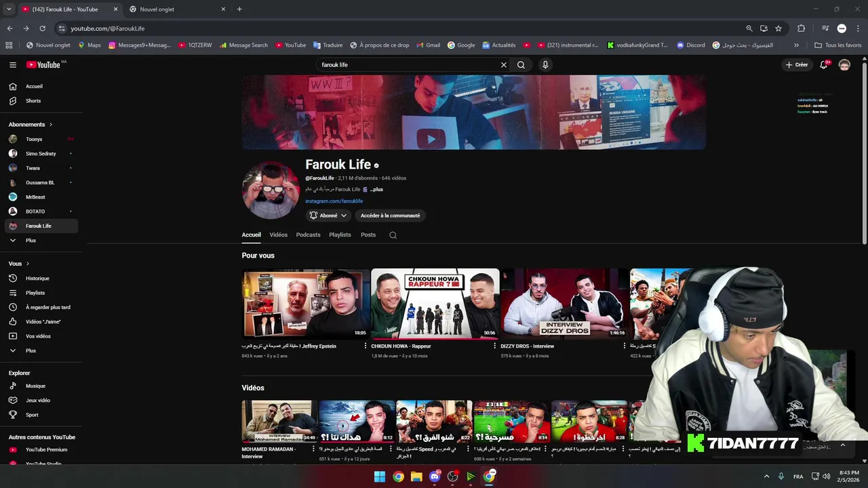Expand Plus below Vos vidéos
The width and height of the screenshot is (868, 488).
click(41, 351)
